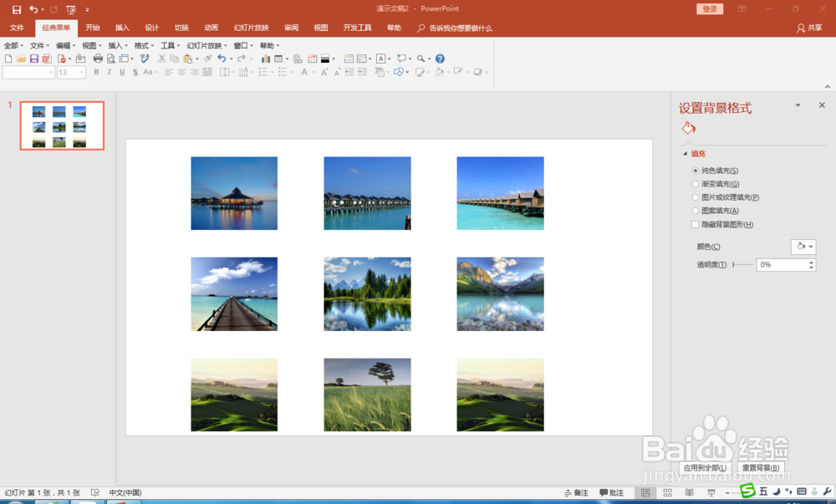Viewport: 836px width, 504px height.
Task: Select the 图案填充 radio option
Action: click(x=696, y=211)
